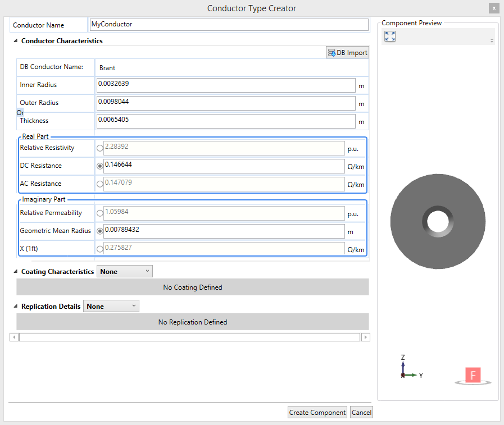Select the DC Resistance radio button

[x=100, y=166]
